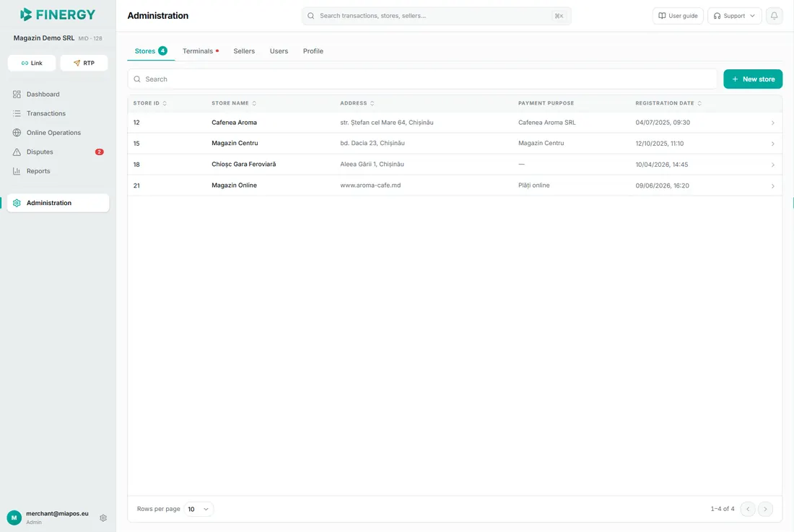Click address bd. Dacia 23, Chișinău
This screenshot has width=794, height=532.
(x=372, y=143)
